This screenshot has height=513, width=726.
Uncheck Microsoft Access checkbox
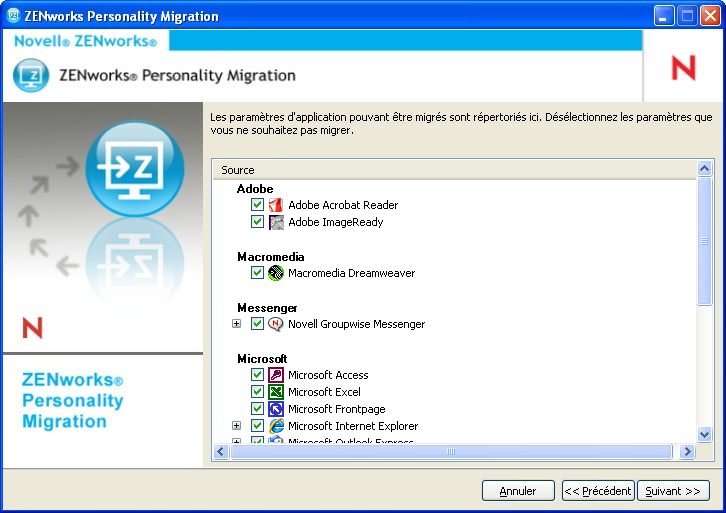click(x=257, y=375)
